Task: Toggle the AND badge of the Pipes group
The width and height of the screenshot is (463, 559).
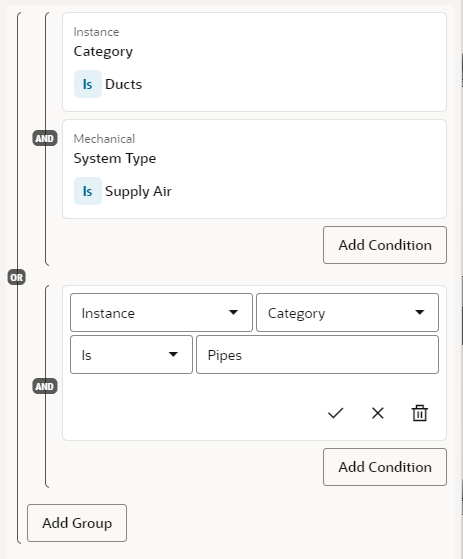Action: [x=45, y=386]
